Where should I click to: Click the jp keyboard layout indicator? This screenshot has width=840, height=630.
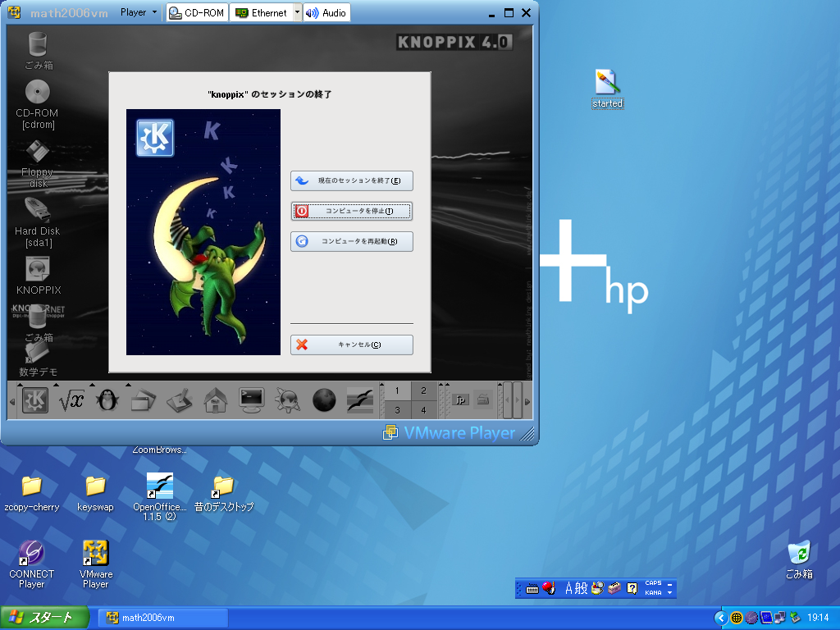pyautogui.click(x=461, y=399)
